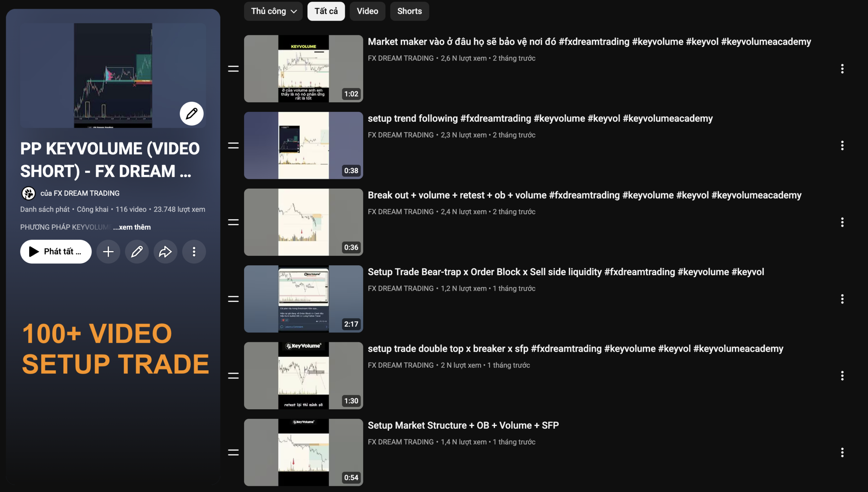
Task: Click the pencil edit playlist icon beside plus
Action: pyautogui.click(x=137, y=251)
